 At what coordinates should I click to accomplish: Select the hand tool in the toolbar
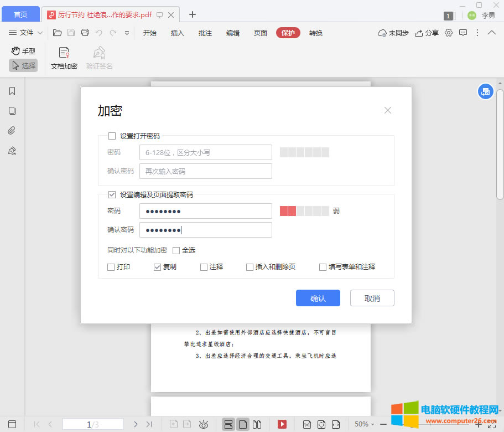click(23, 50)
